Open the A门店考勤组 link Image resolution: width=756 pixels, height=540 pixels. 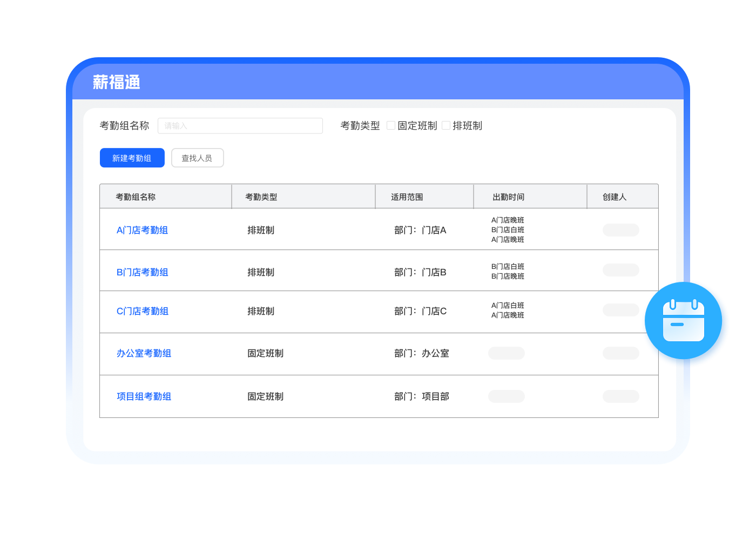pyautogui.click(x=142, y=230)
